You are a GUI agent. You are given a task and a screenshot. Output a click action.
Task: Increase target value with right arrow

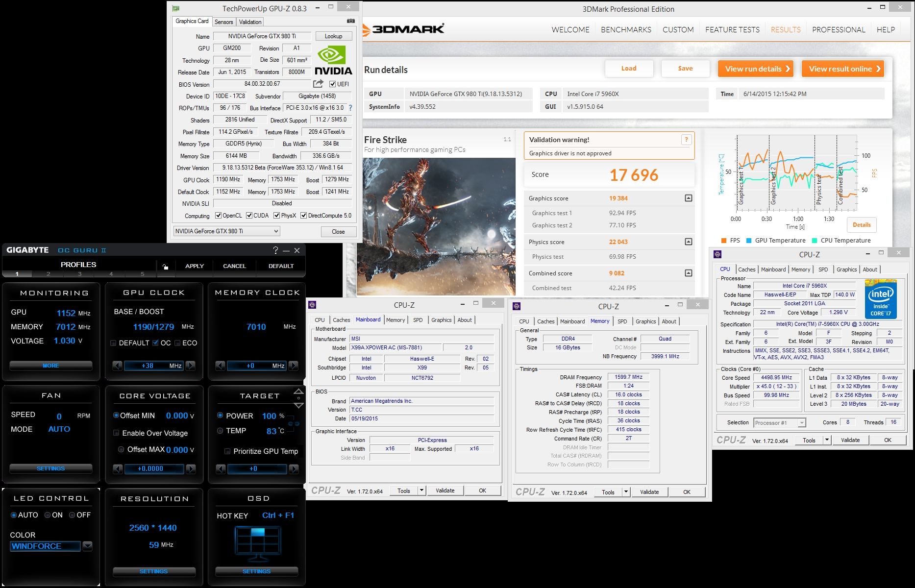pyautogui.click(x=294, y=469)
